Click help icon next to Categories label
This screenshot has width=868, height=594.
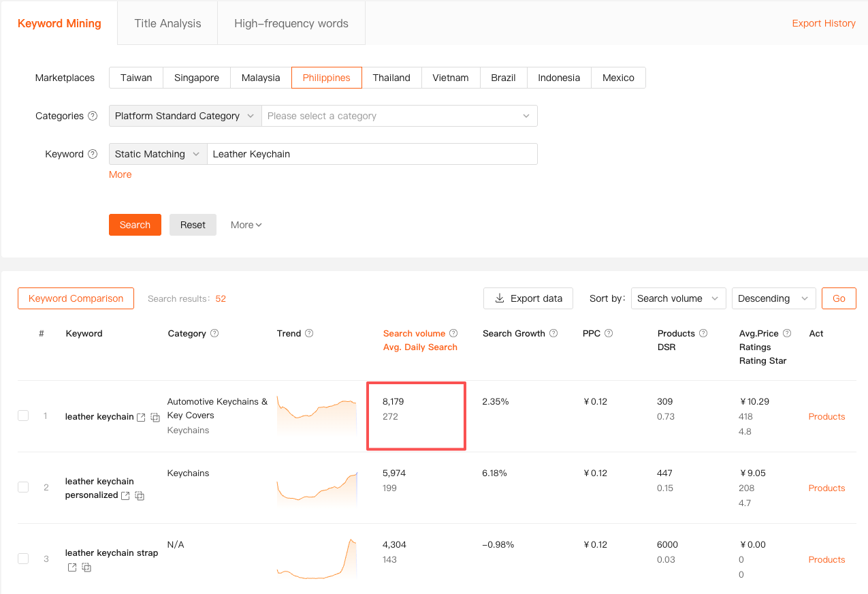[93, 116]
